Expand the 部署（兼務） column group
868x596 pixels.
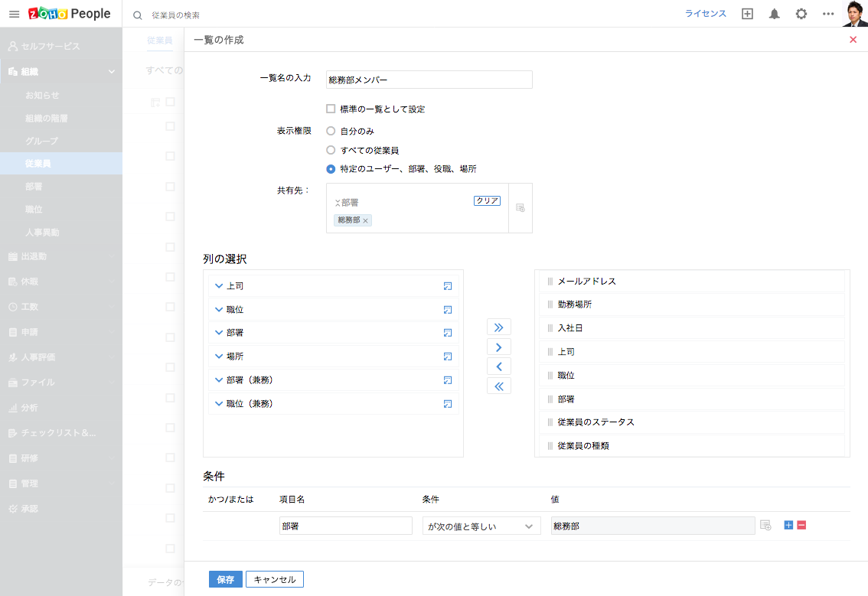click(x=219, y=380)
